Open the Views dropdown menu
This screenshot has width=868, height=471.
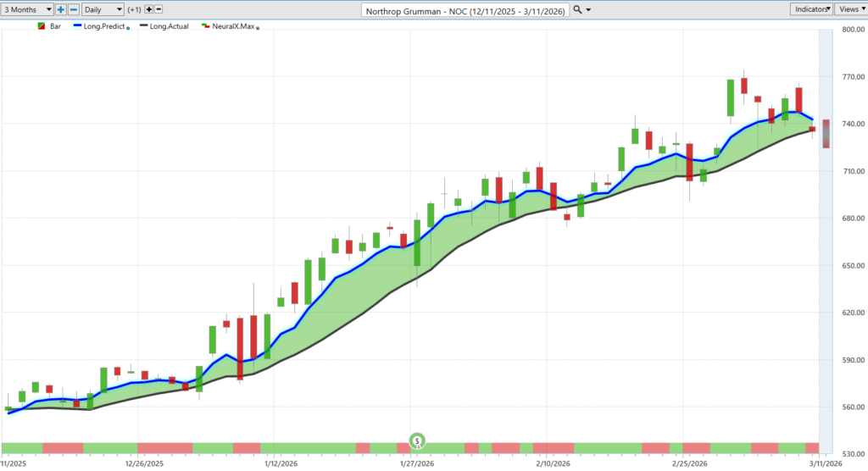pos(851,8)
